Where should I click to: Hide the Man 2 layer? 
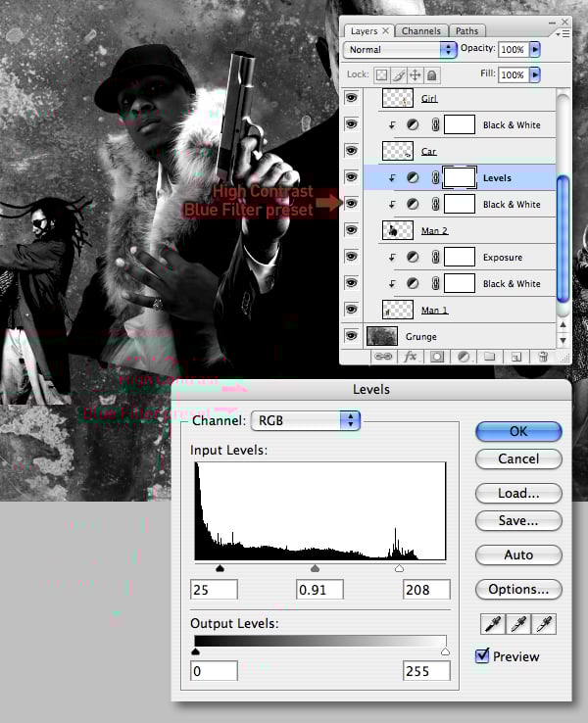pos(352,230)
